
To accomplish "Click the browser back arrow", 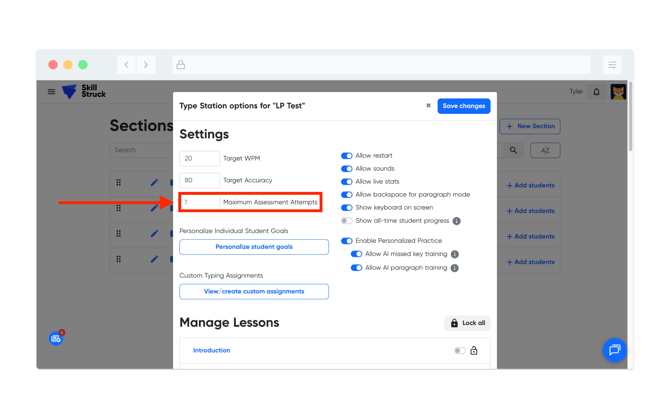I will 127,65.
